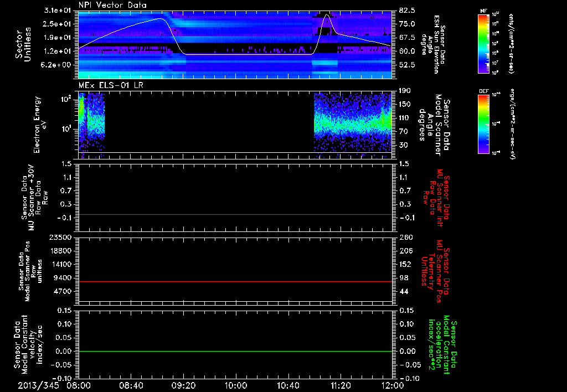Click the NF flux color bar
Viewport: 567px width, 392px height.
483,44
